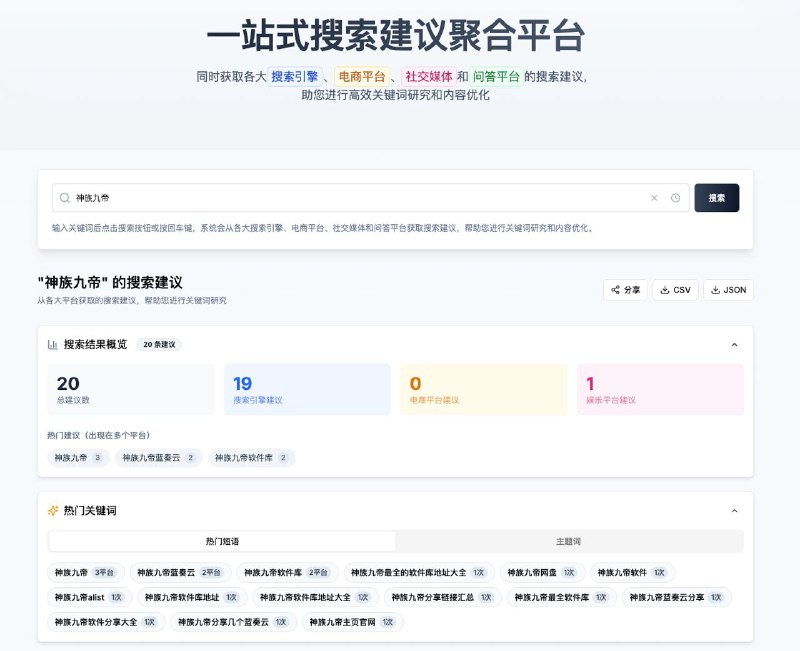Click the 神族九帝蓝奏云 hot suggestion chip
Viewport: 800px width, 651px height.
158,457
